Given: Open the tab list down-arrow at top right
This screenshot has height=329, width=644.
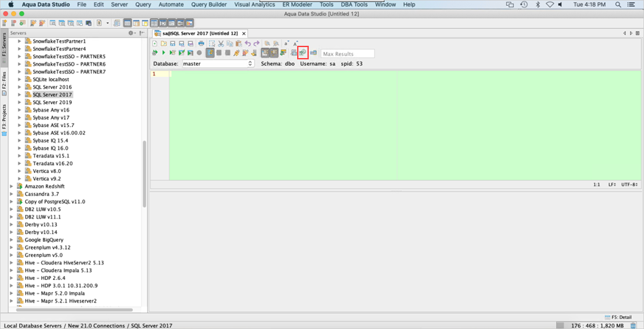Looking at the screenshot, I should click(x=637, y=34).
